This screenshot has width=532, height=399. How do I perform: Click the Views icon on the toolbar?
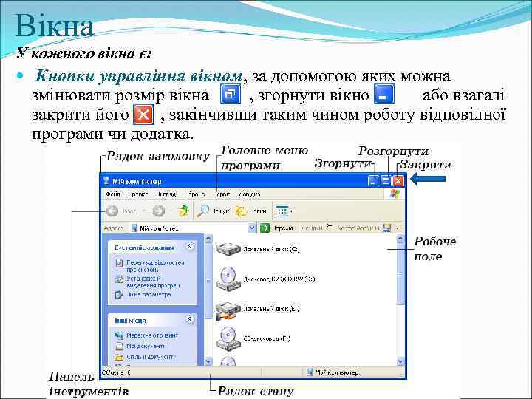click(x=282, y=211)
